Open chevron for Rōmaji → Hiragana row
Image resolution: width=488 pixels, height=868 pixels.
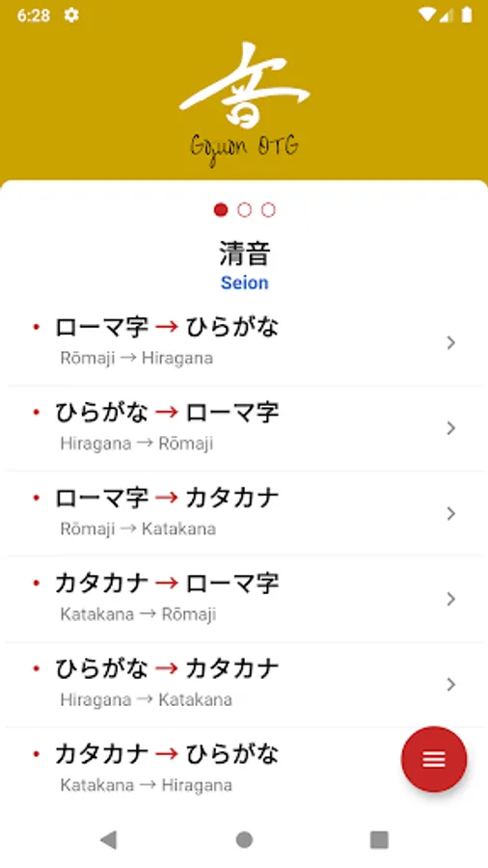451,342
